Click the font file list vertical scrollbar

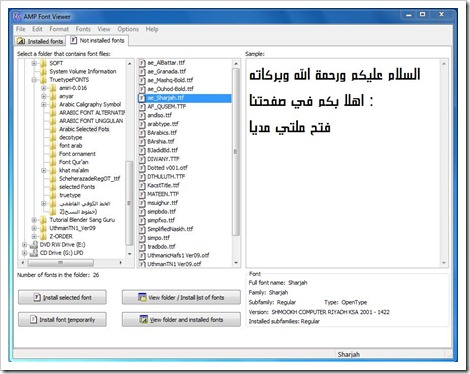(236, 152)
